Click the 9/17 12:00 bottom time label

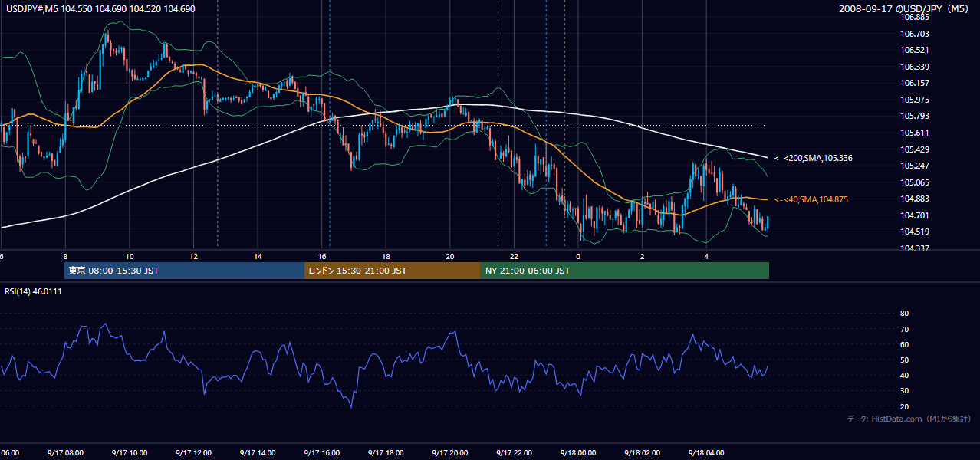(x=193, y=453)
